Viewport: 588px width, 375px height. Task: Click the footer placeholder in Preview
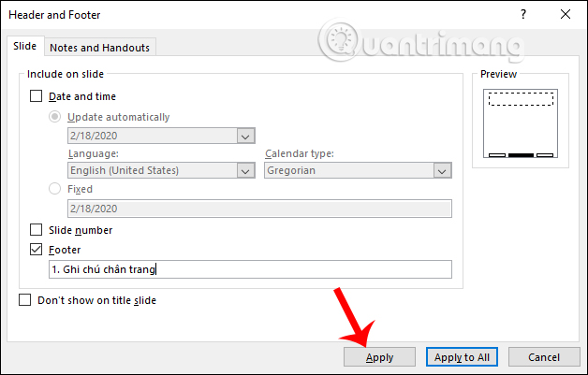click(520, 154)
